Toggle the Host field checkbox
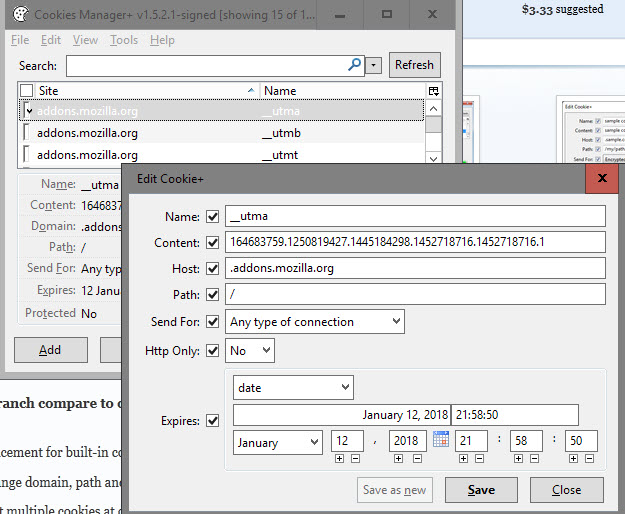Viewport: 625px width, 514px height. click(x=212, y=269)
